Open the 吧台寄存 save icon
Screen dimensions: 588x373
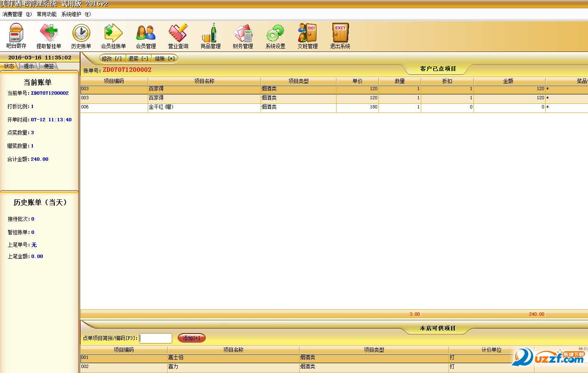tap(16, 36)
